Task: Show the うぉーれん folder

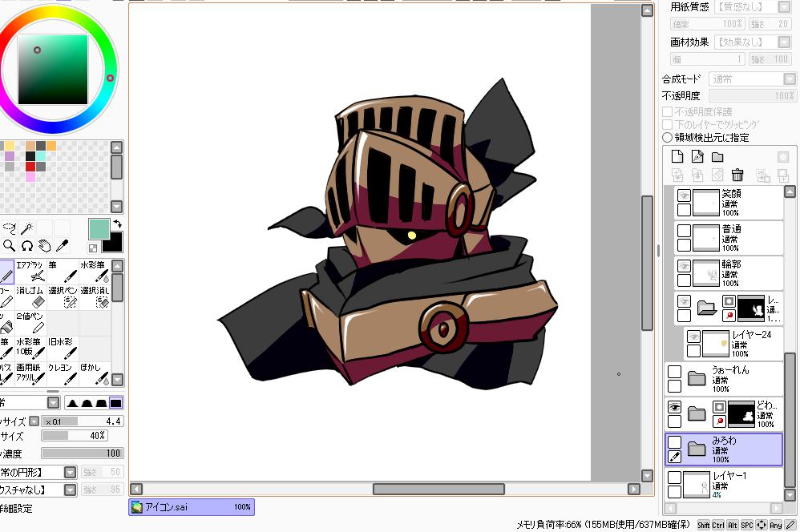Action: (x=674, y=372)
